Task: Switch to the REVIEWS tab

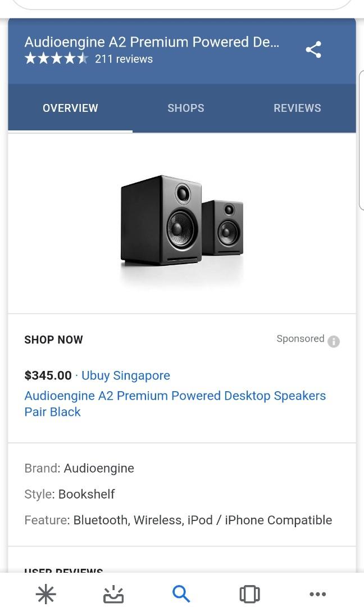Action: click(297, 108)
